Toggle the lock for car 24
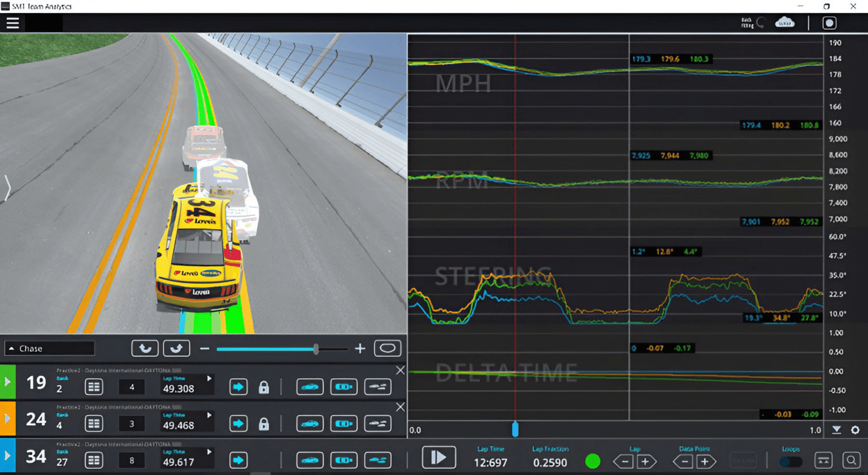This screenshot has height=475, width=868. pos(263,424)
